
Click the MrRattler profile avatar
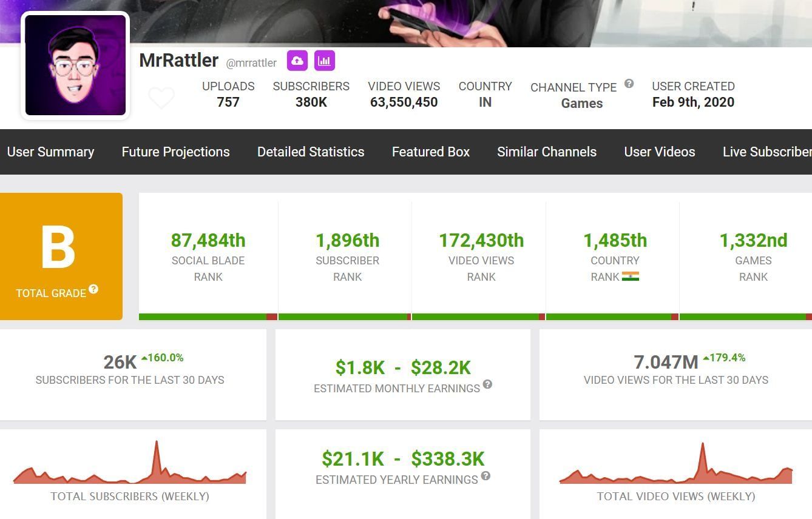click(x=75, y=65)
